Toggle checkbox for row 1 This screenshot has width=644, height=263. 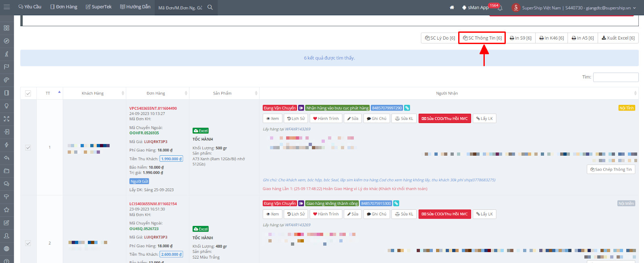point(28,148)
